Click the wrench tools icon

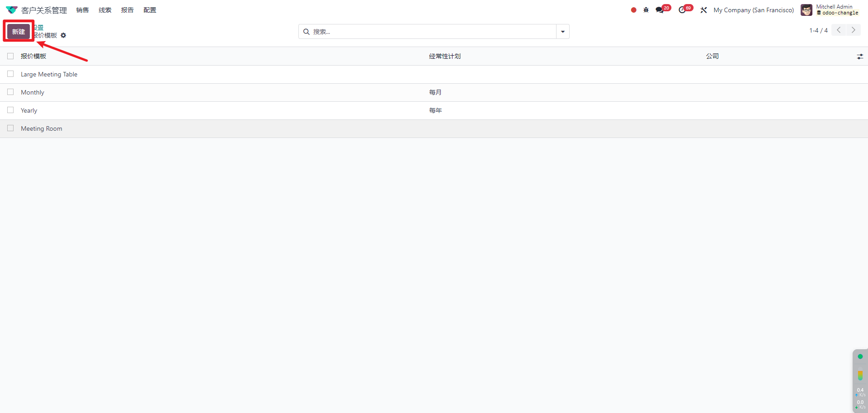tap(703, 10)
